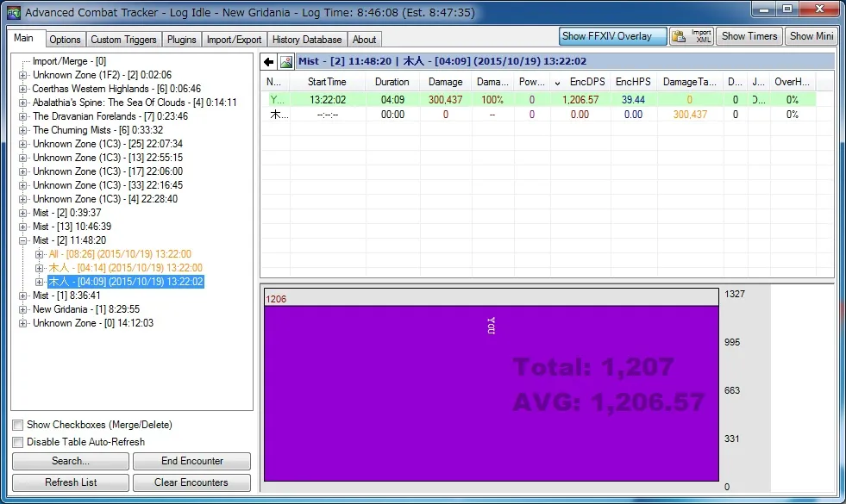This screenshot has height=504, width=846.
Task: Click the 1,206.57 EncDPS cell
Action: (580, 100)
